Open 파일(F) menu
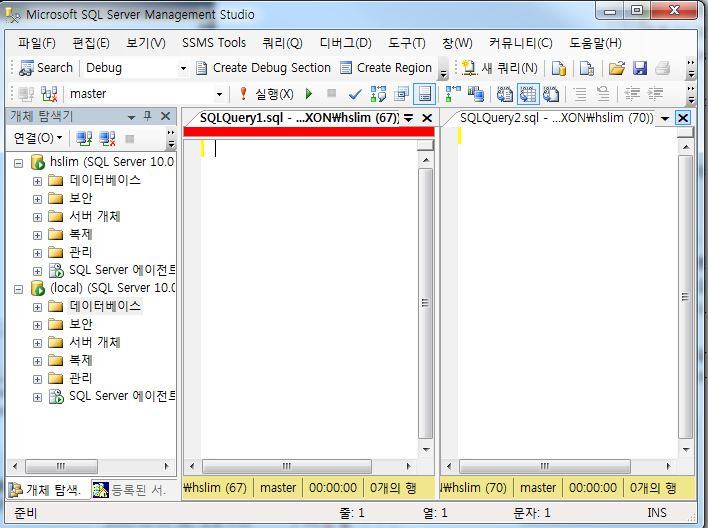 point(37,43)
